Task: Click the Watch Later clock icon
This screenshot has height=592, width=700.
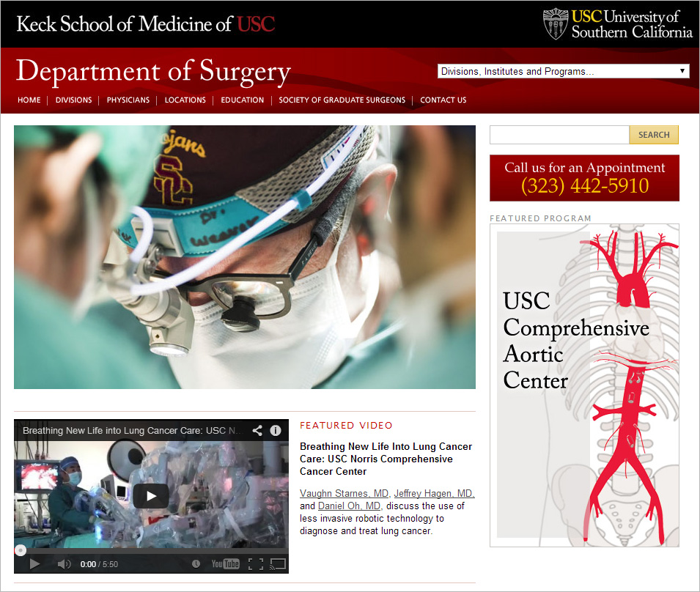Action: pos(196,564)
